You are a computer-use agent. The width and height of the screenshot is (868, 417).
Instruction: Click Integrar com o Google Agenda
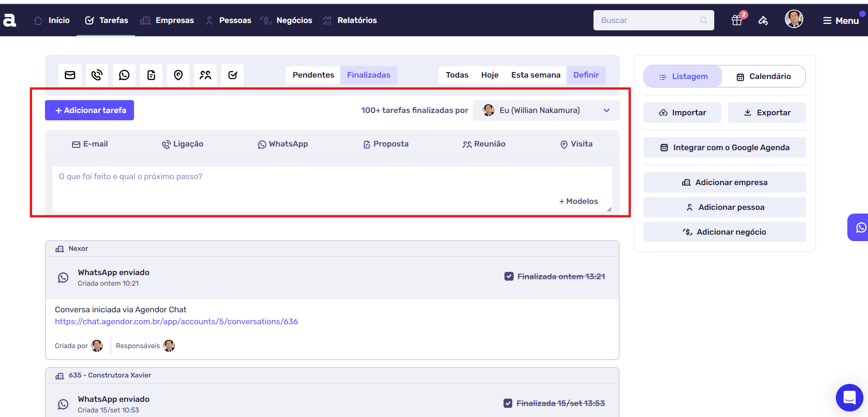click(x=724, y=147)
